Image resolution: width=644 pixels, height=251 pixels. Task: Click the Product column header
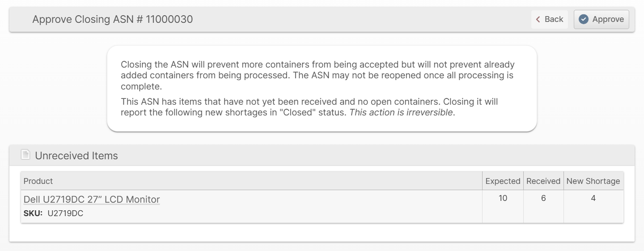click(38, 181)
